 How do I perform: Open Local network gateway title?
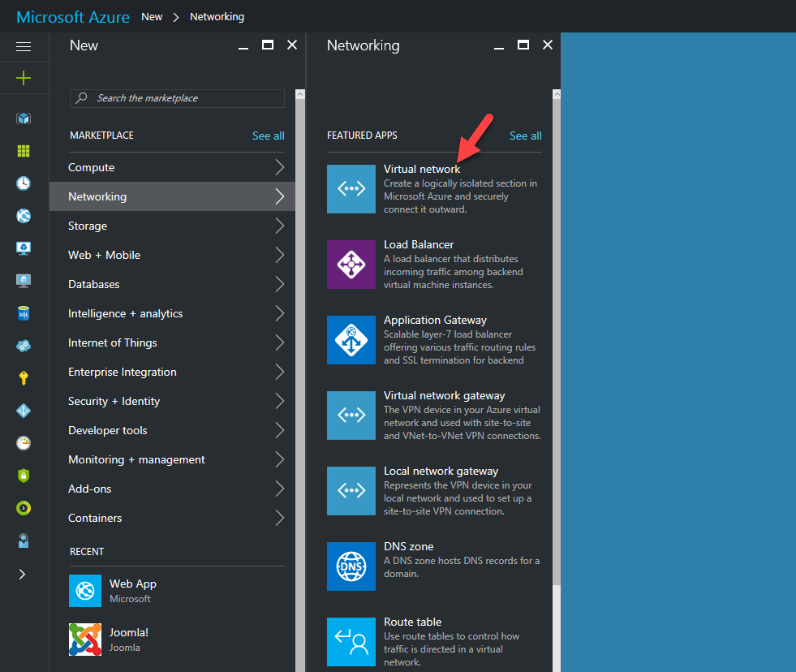point(441,471)
